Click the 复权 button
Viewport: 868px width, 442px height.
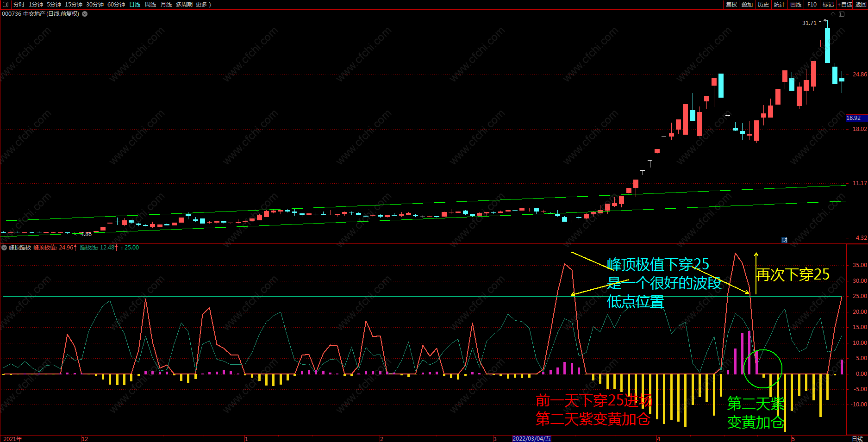coord(731,4)
